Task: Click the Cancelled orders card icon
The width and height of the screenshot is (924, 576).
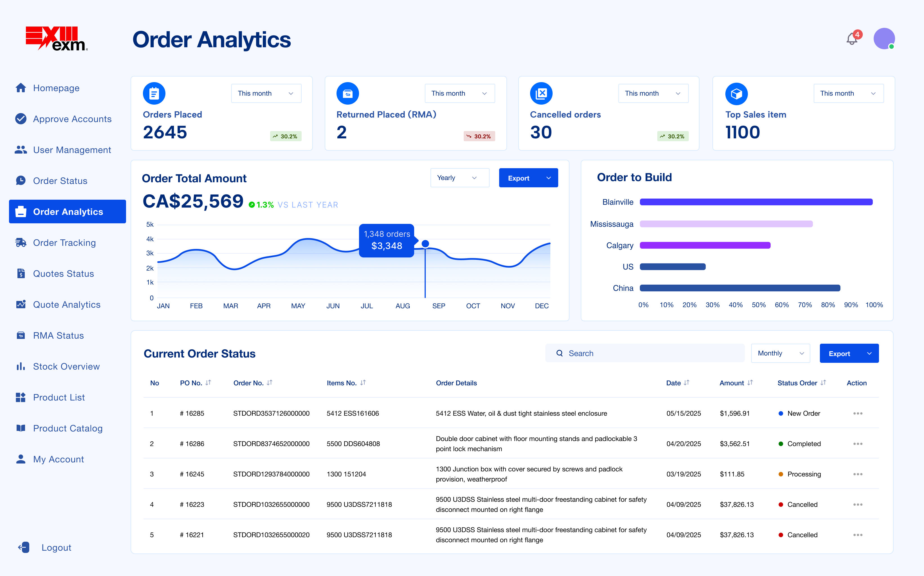Action: click(x=541, y=93)
